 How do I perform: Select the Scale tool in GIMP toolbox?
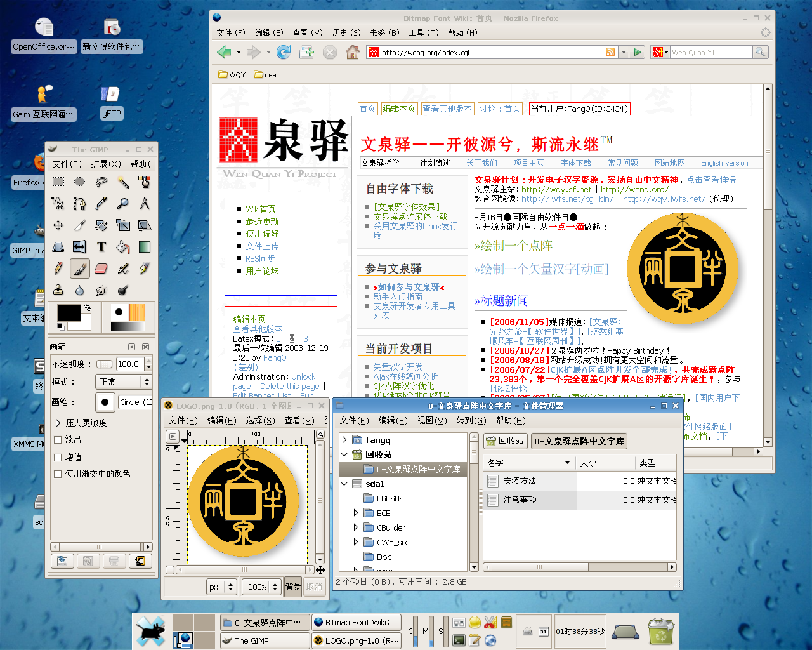tap(123, 225)
